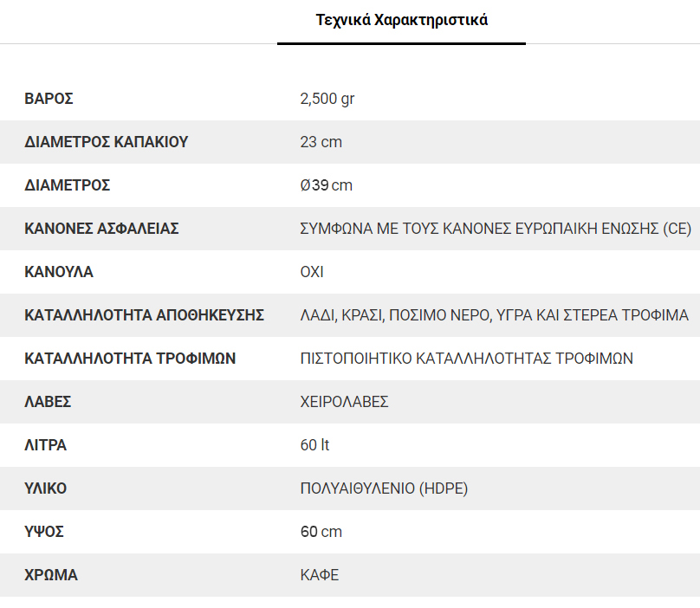Click the 60 lt capacity value
This screenshot has width=700, height=608.
(x=314, y=445)
